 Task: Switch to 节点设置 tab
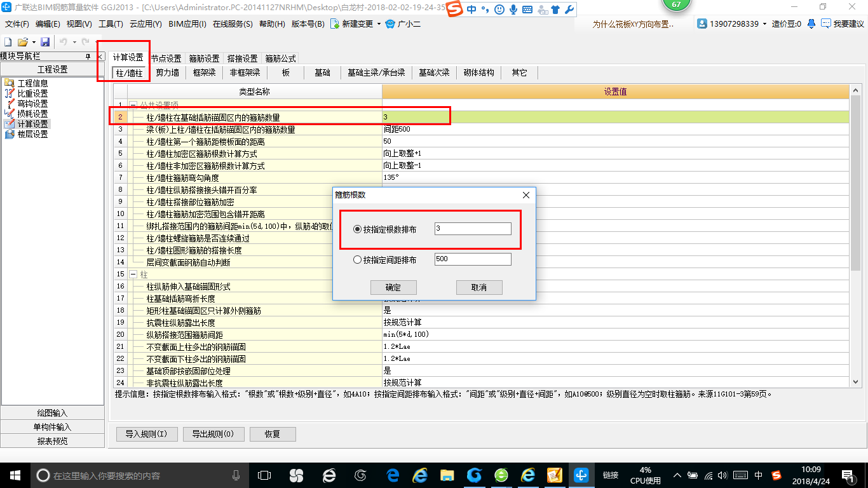166,58
